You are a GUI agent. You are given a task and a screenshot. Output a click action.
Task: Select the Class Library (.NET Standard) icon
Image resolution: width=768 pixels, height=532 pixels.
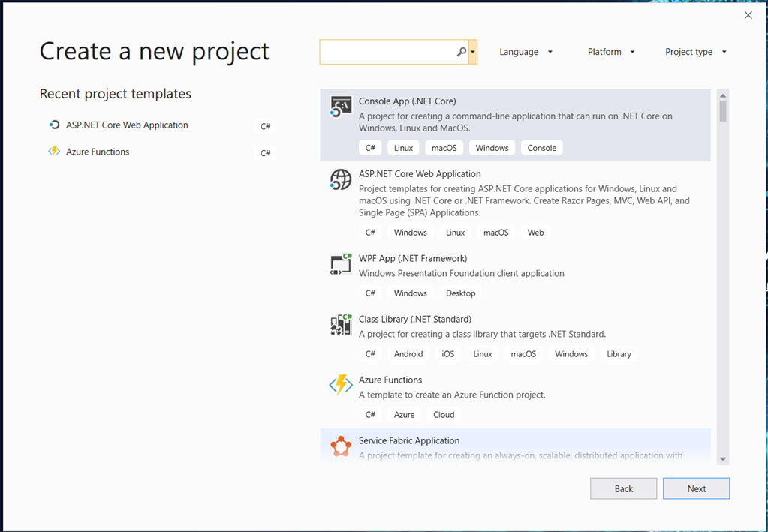pos(341,324)
